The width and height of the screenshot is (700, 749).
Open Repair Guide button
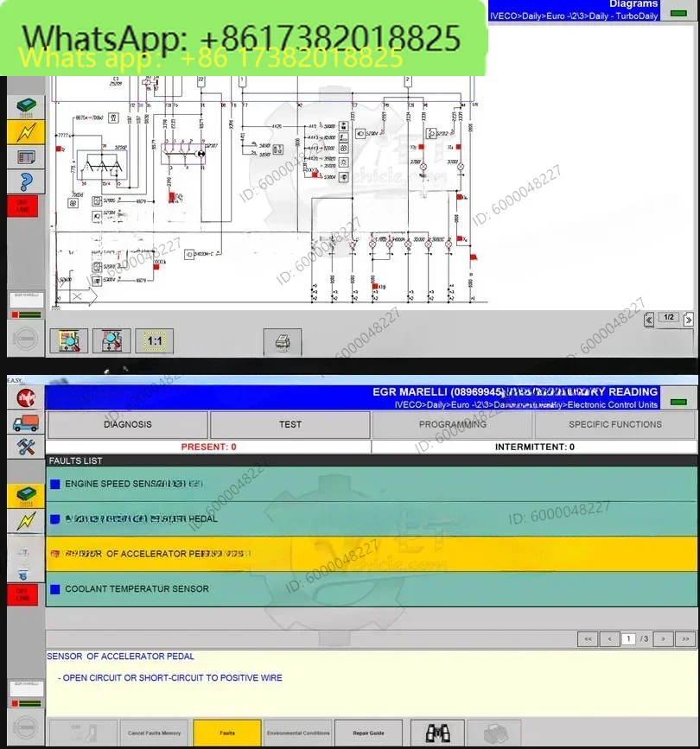368,733
